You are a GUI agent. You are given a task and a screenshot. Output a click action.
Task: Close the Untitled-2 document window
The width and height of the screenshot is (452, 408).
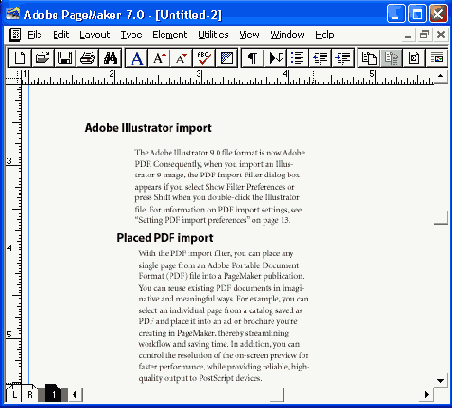coord(441,35)
